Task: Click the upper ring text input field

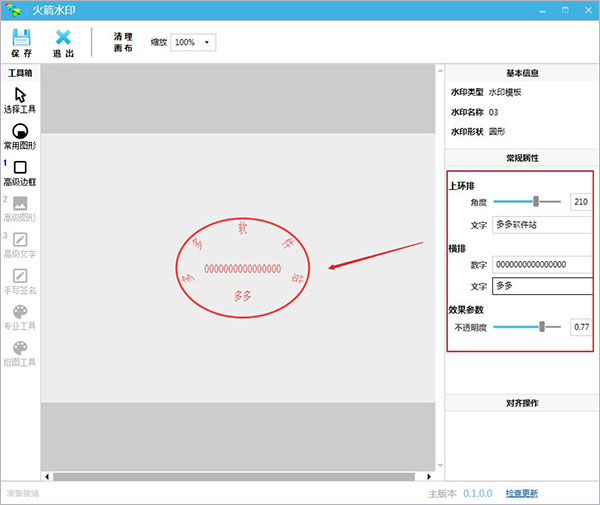Action: coord(542,225)
